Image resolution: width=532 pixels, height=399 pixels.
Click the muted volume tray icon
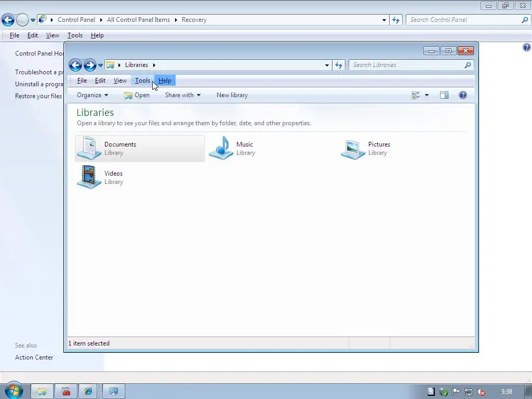(481, 392)
